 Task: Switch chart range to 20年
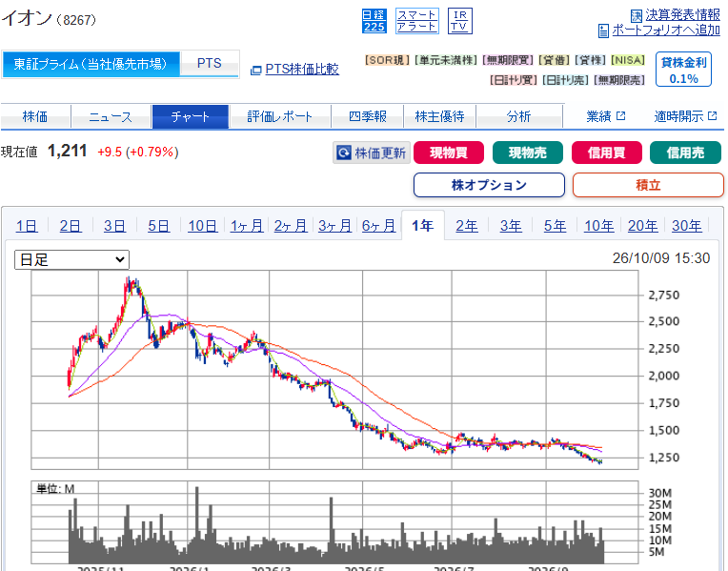(642, 226)
